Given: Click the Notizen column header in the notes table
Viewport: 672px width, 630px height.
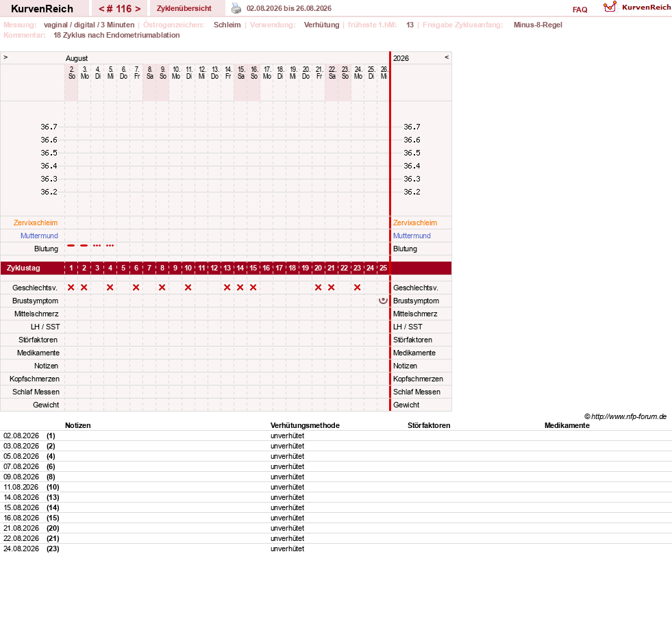Looking at the screenshot, I should click(78, 425).
